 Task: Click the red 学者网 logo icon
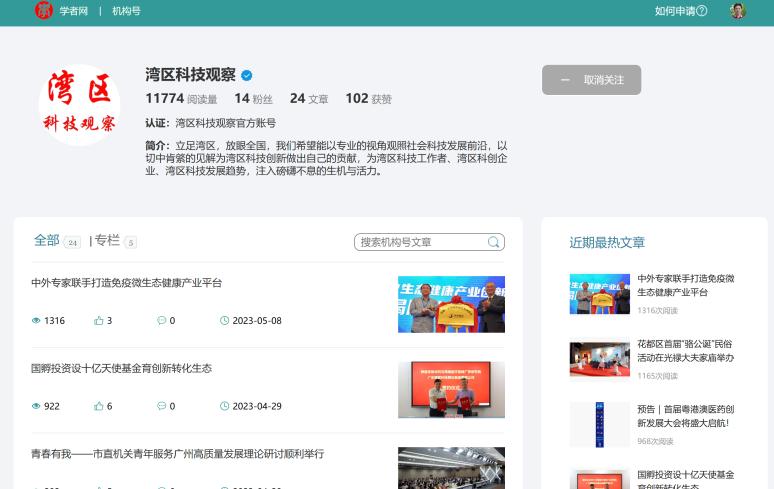pos(43,10)
